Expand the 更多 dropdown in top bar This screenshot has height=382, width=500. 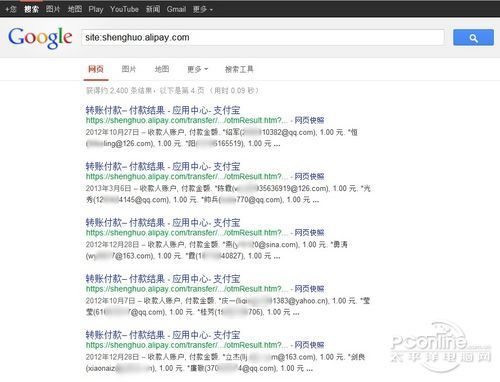pyautogui.click(x=203, y=9)
